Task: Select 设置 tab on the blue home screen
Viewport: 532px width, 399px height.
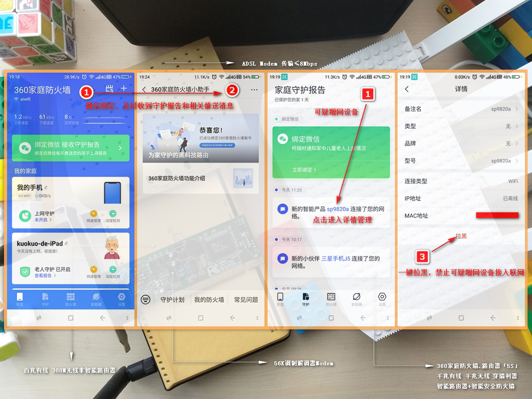Action: 121,300
